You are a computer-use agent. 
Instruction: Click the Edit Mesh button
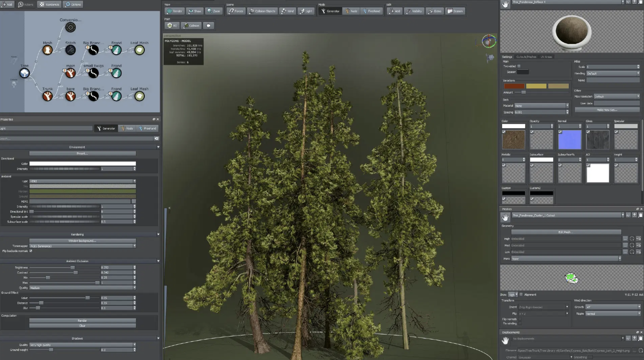pos(566,232)
